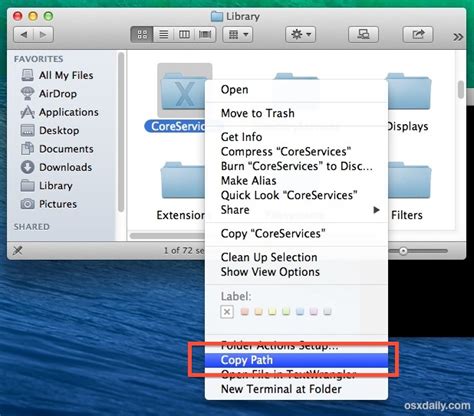Choose Show View Options
Screen dimensions: 474x416
click(296, 272)
